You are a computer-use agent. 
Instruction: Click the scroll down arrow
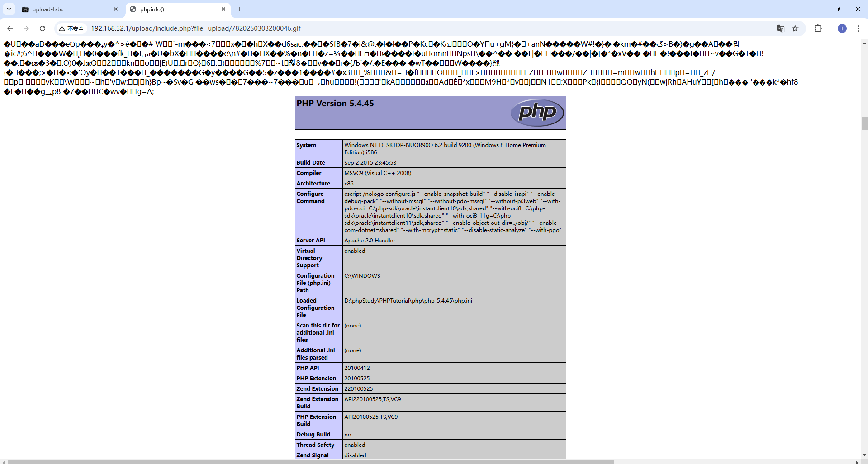tap(864, 455)
